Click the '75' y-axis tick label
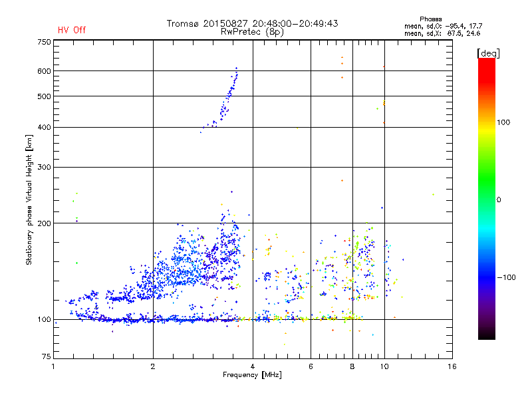532x399 pixels. click(47, 356)
